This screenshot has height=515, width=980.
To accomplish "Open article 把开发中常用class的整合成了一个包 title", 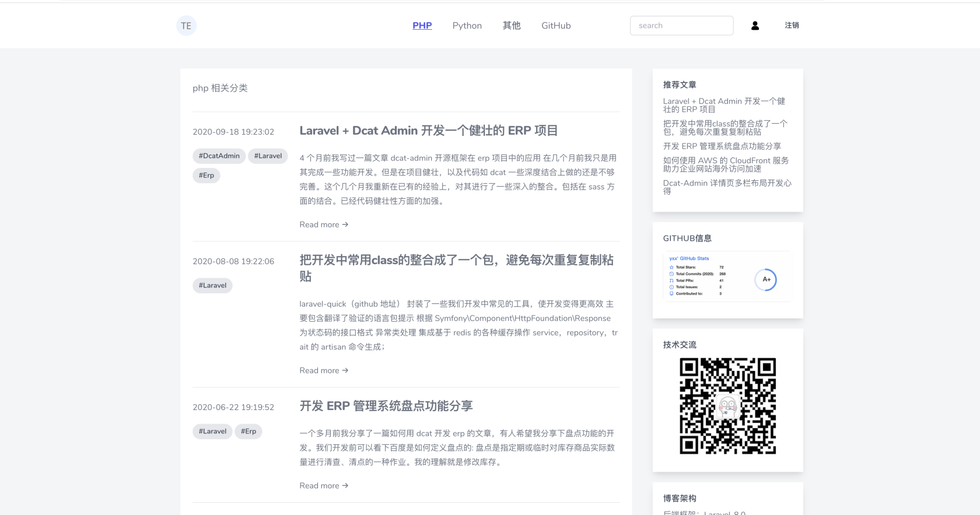I will [457, 268].
